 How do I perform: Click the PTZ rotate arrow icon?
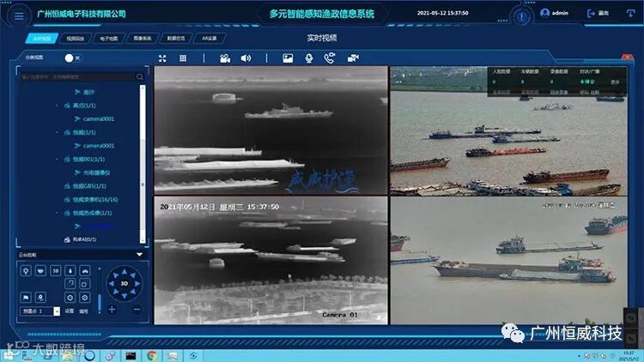(70, 284)
